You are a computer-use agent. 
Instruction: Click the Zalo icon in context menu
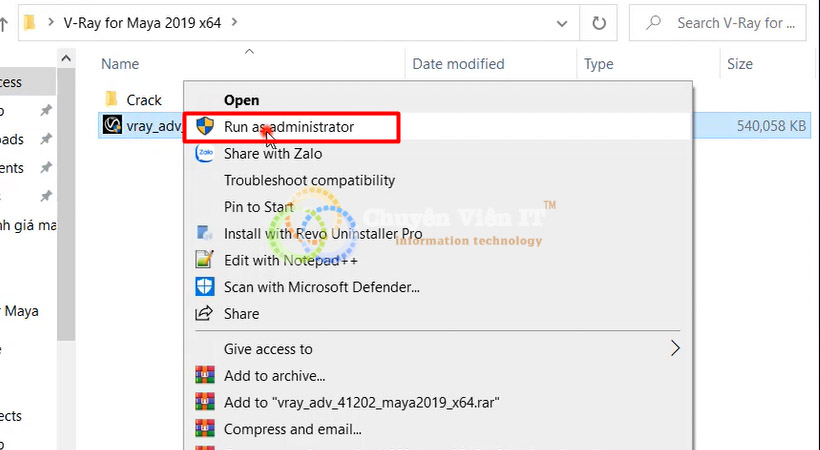tap(204, 153)
